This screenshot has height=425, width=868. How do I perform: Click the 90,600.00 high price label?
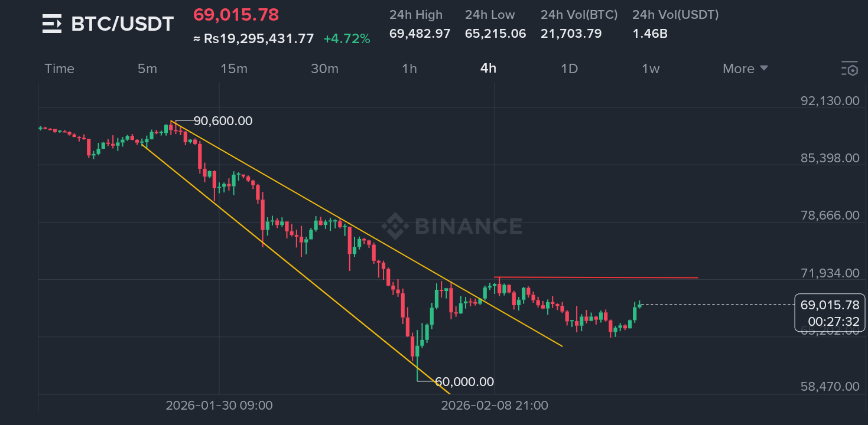point(223,121)
